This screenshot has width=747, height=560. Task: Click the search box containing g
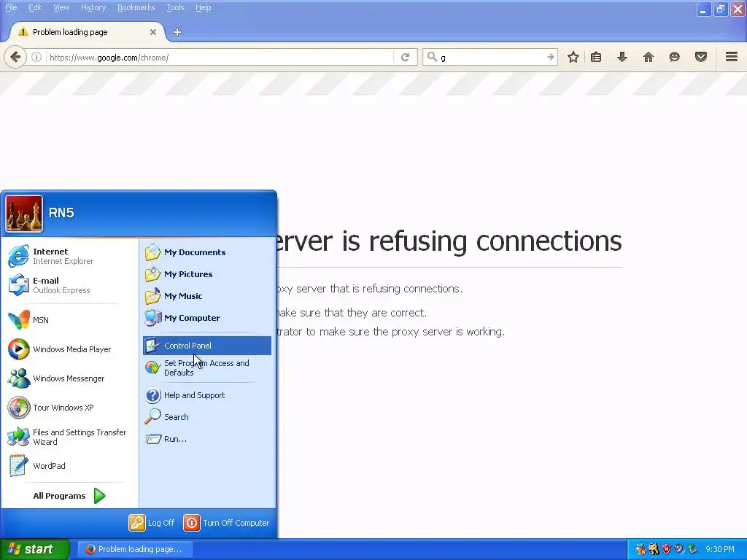click(491, 57)
